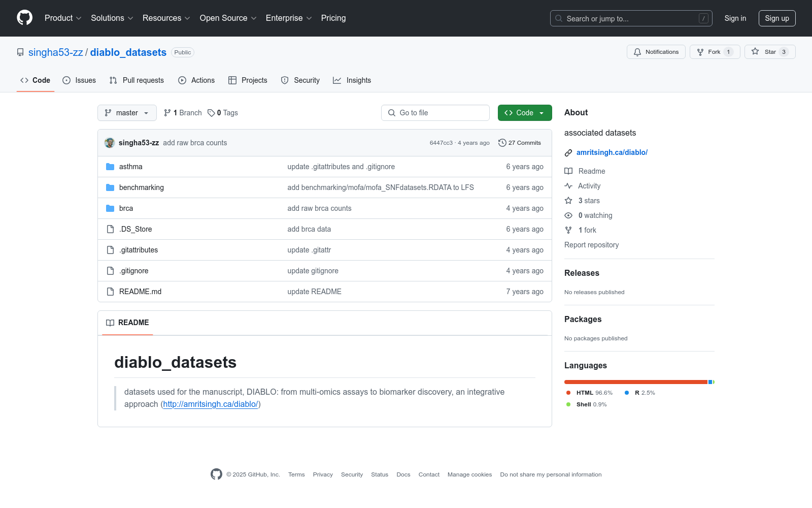Image resolution: width=812 pixels, height=508 pixels.
Task: Click the magnifier icon in header search
Action: [559, 18]
